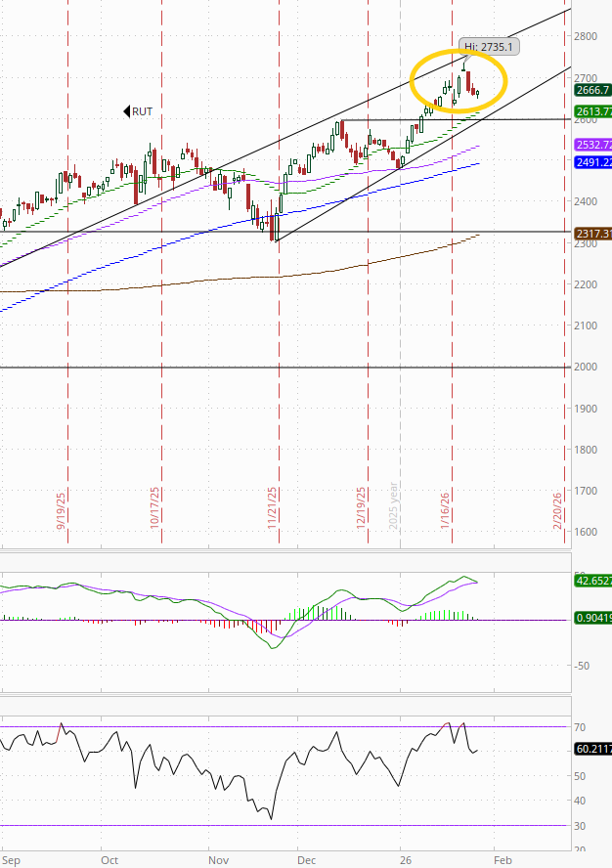The width and height of the screenshot is (612, 868).
Task: Click the 1600 price axis label
Action: pyautogui.click(x=587, y=532)
